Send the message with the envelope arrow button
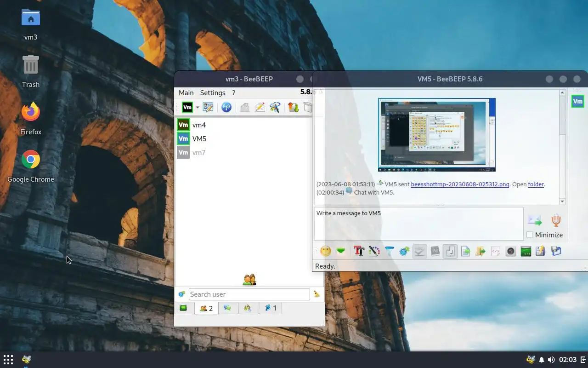Viewport: 588px width, 368px height. tap(535, 220)
